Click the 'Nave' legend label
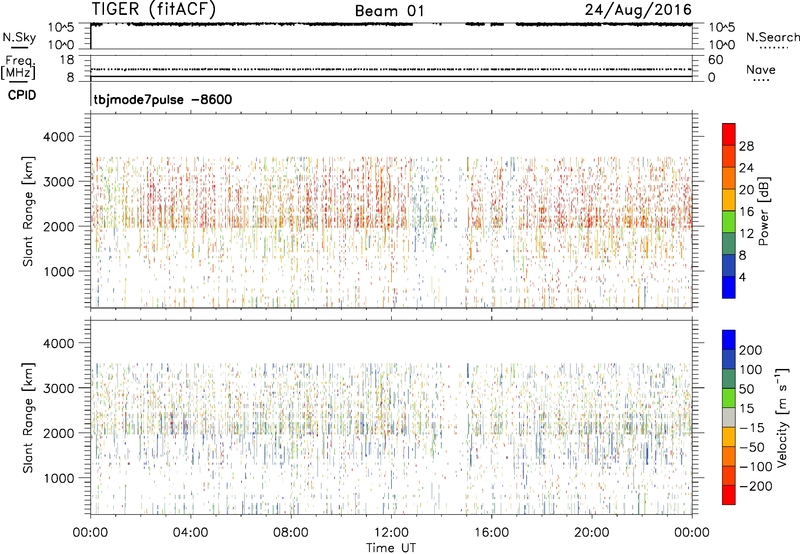 [761, 69]
